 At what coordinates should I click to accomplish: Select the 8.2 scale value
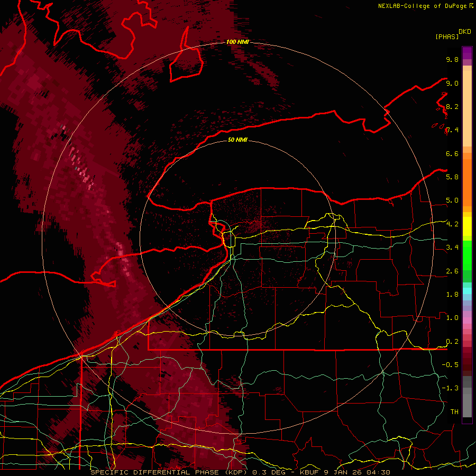tap(452, 106)
